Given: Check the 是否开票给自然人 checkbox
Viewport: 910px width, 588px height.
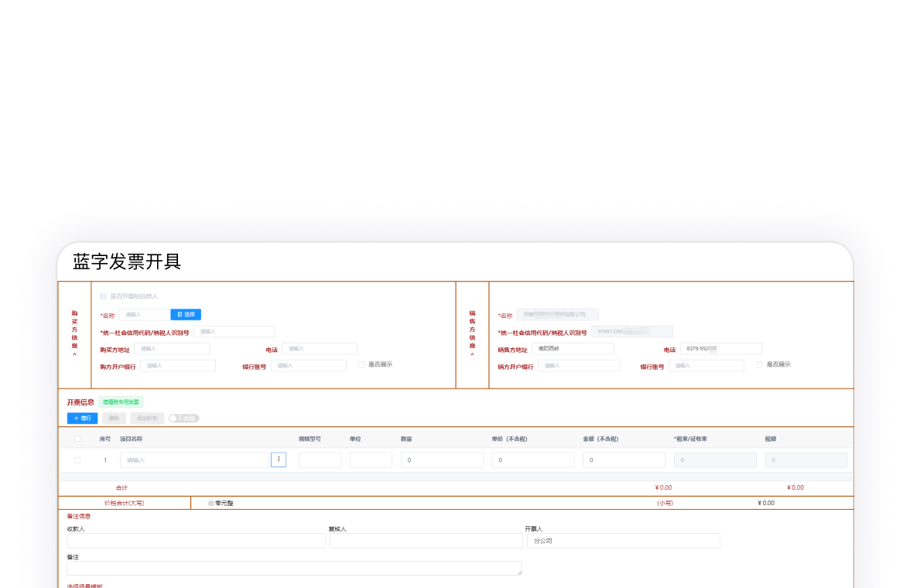Looking at the screenshot, I should click(104, 296).
